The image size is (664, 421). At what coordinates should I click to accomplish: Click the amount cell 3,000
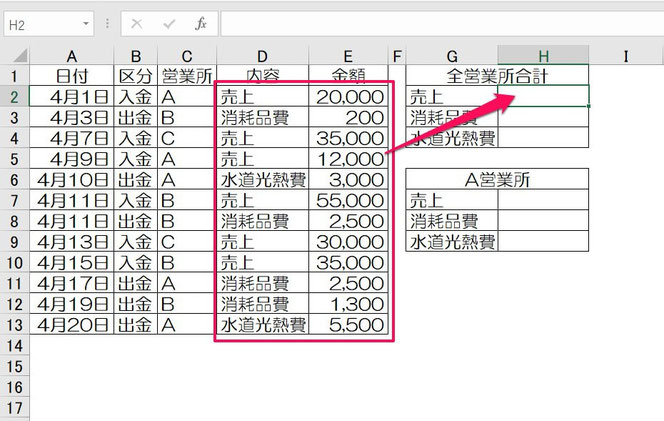click(x=348, y=180)
